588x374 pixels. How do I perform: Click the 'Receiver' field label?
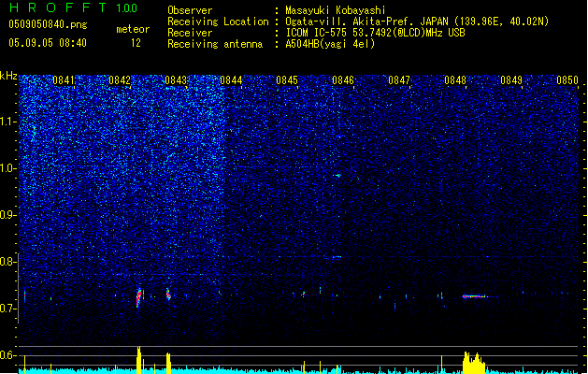tap(190, 33)
